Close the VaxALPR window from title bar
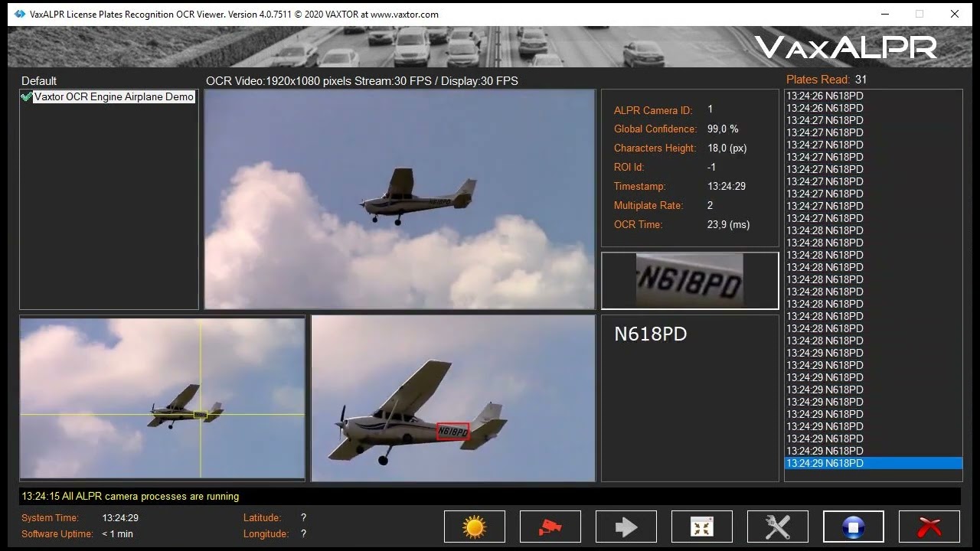The height and width of the screenshot is (551, 980). 955,14
